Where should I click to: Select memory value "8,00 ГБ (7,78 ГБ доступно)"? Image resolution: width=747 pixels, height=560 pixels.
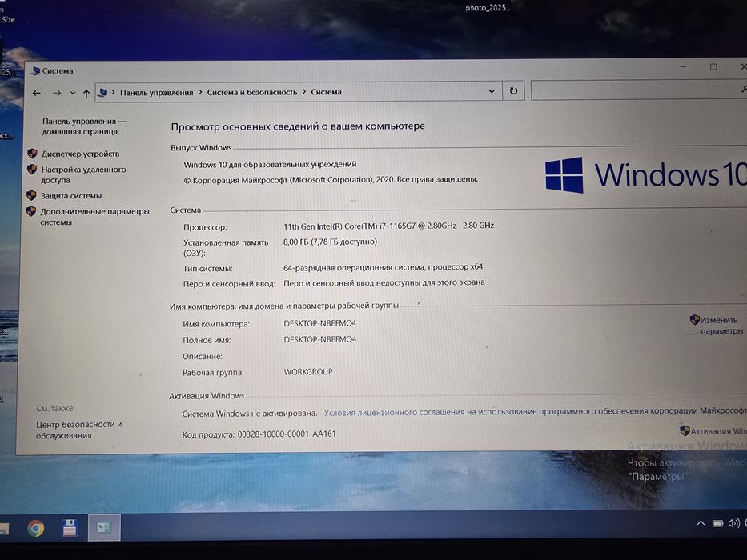330,242
